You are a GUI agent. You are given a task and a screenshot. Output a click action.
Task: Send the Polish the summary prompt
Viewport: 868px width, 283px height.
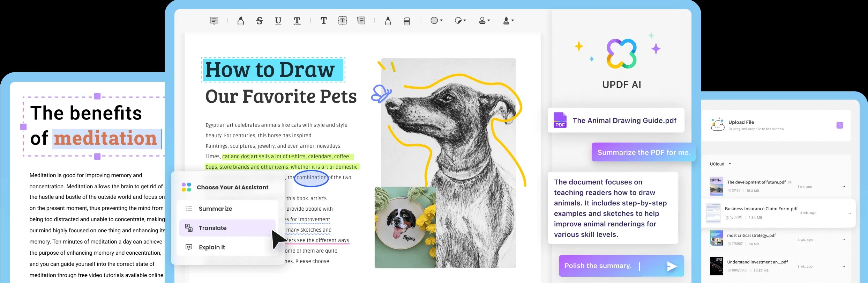coord(672,266)
